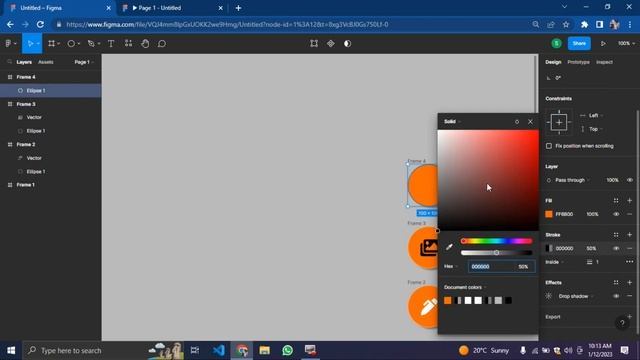Switch to the Inspect tab
This screenshot has height=360, width=640.
point(604,62)
